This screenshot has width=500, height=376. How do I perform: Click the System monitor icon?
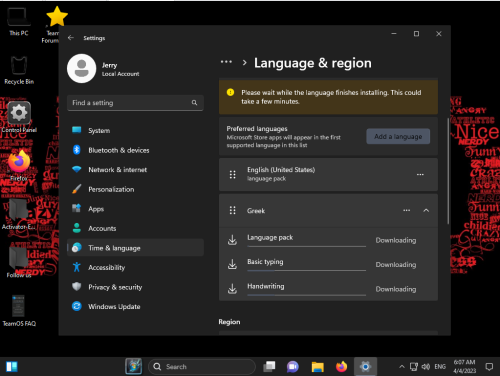tap(77, 130)
